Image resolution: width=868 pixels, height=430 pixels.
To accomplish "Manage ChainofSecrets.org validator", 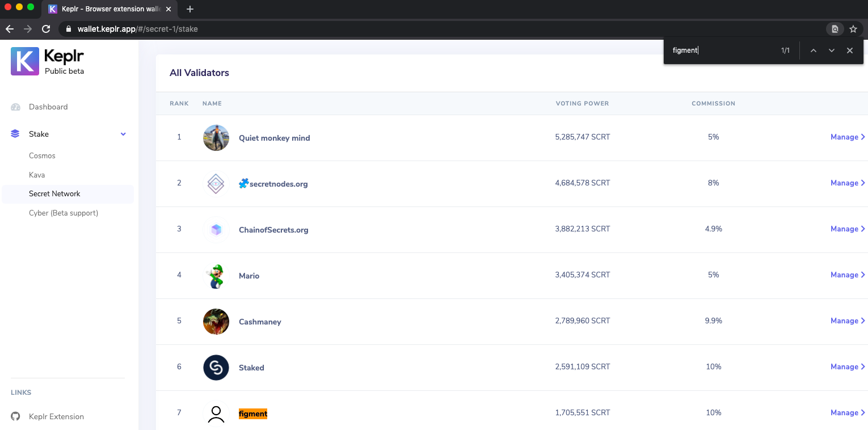I will tap(848, 229).
